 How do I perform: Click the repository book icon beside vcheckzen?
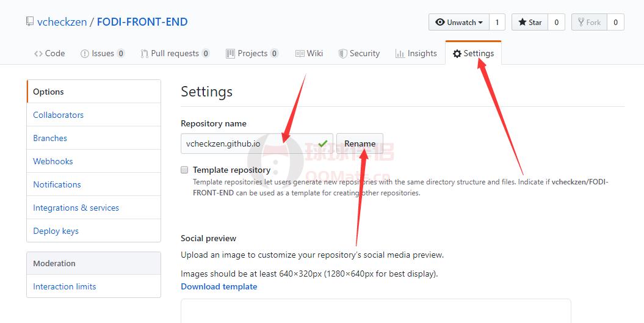[x=29, y=22]
